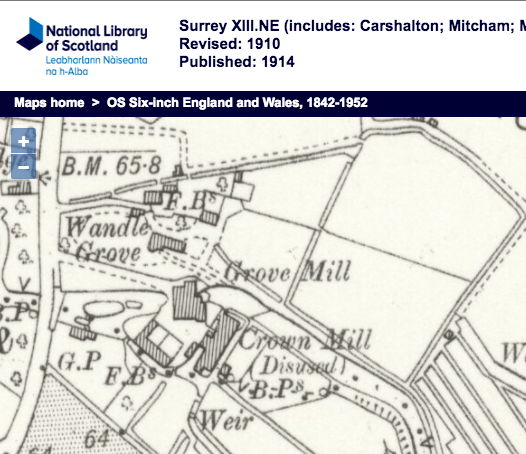The image size is (526, 454).
Task: Click the 'B.M. 65·8' benchmark label
Action: point(112,166)
